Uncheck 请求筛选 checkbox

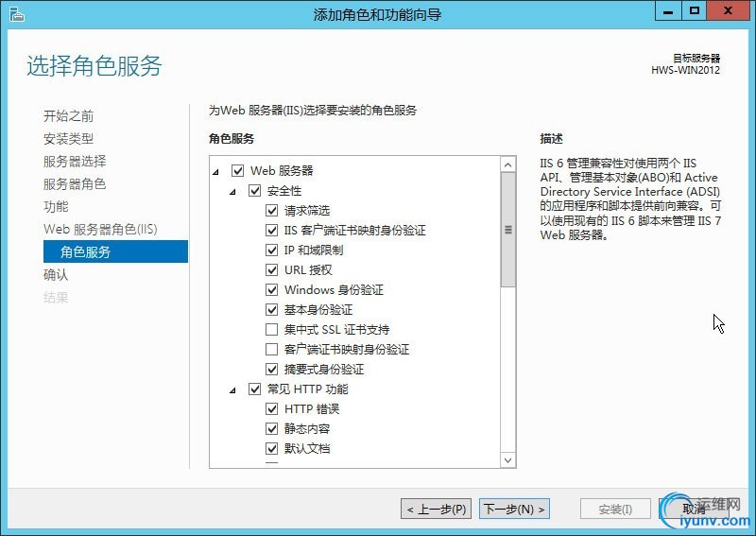(272, 211)
